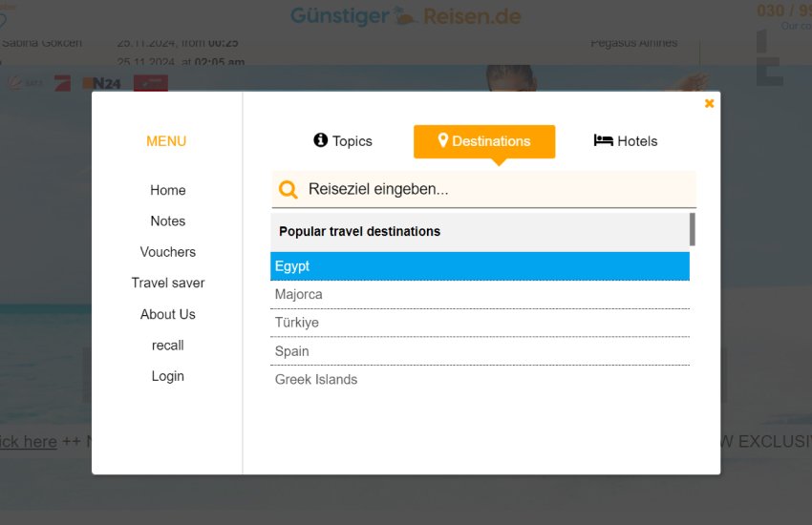Screen dimensions: 812x525
Task: Click the info icon beside Topics
Action: pos(321,139)
